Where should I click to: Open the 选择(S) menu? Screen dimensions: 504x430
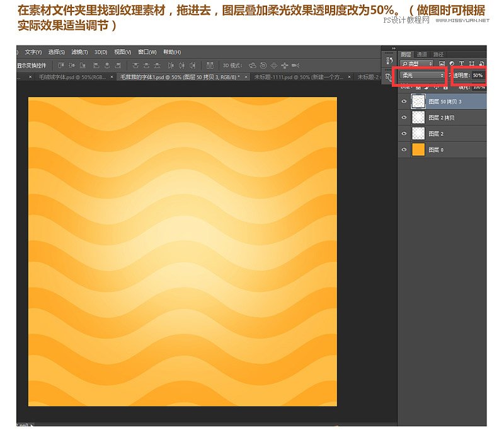click(56, 52)
